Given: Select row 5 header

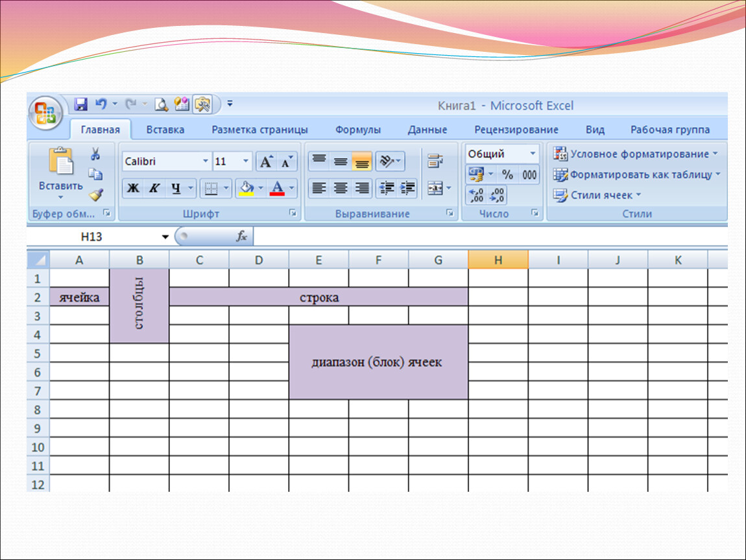Looking at the screenshot, I should (38, 354).
